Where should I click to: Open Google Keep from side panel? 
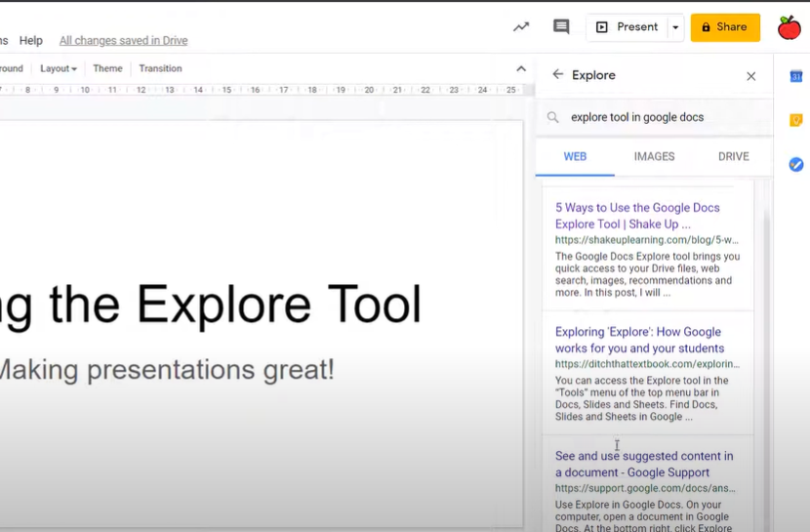click(x=795, y=120)
